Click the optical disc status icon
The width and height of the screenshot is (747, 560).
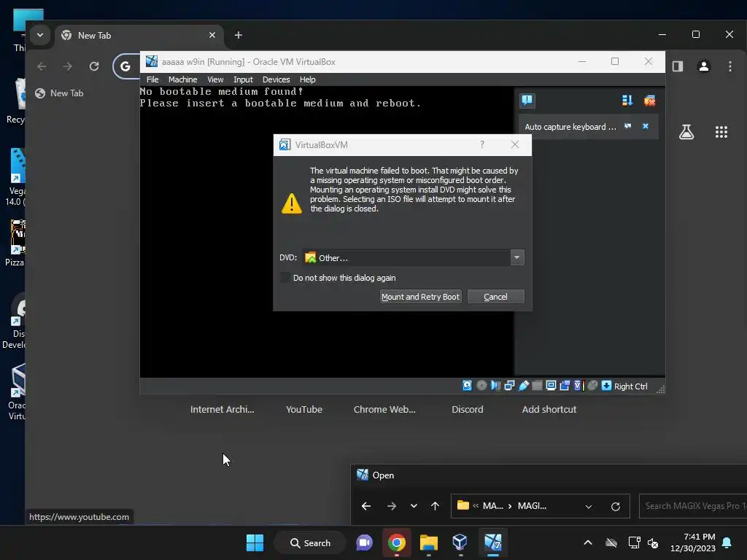coord(481,386)
